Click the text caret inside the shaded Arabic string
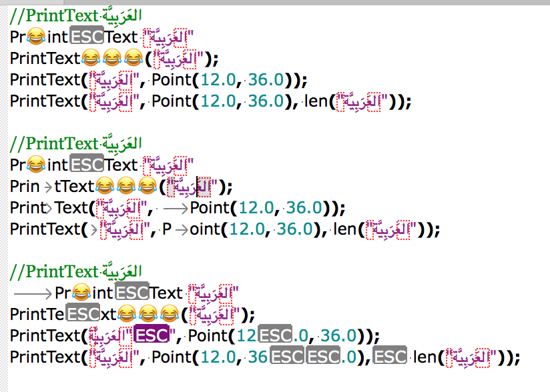The image size is (550, 392). coord(202,186)
